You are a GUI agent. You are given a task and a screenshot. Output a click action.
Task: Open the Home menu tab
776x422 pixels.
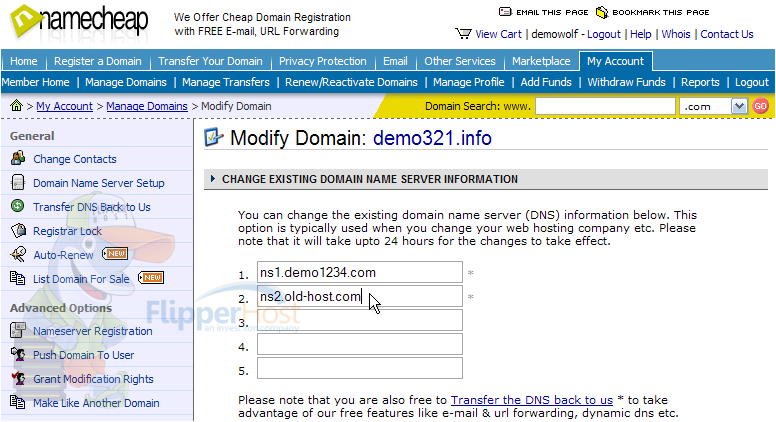[24, 61]
